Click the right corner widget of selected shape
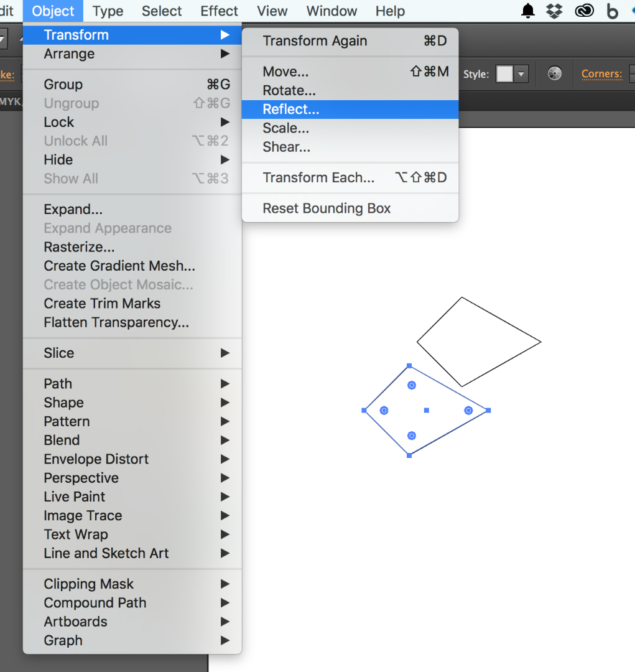Screen dimensions: 635x672 [468, 411]
